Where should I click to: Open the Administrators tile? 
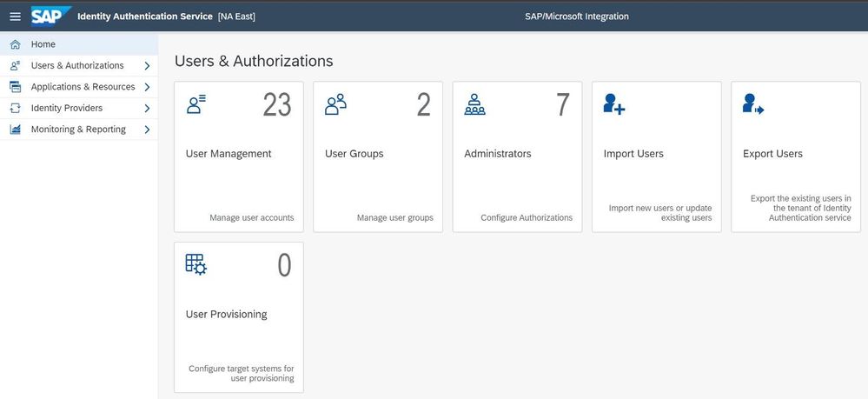(x=517, y=156)
